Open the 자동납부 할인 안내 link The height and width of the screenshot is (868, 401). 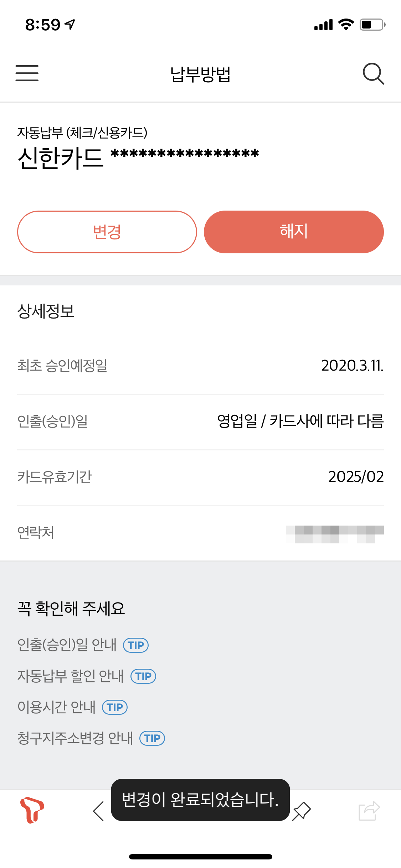pos(71,676)
